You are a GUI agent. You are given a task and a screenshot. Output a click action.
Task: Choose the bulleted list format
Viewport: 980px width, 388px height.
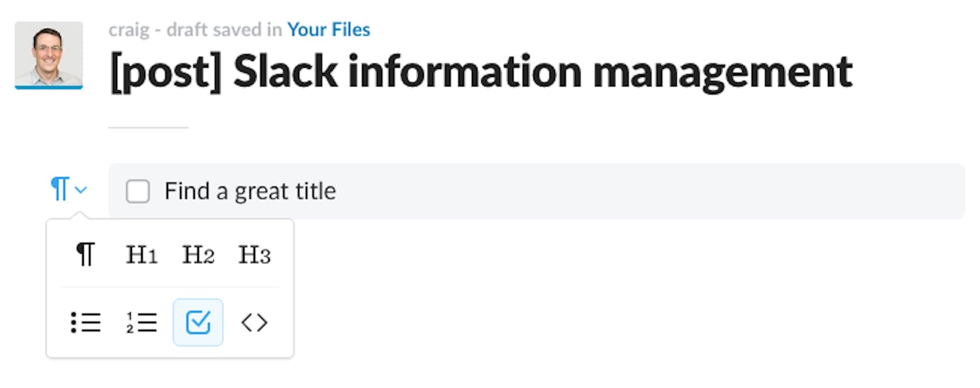coord(85,322)
